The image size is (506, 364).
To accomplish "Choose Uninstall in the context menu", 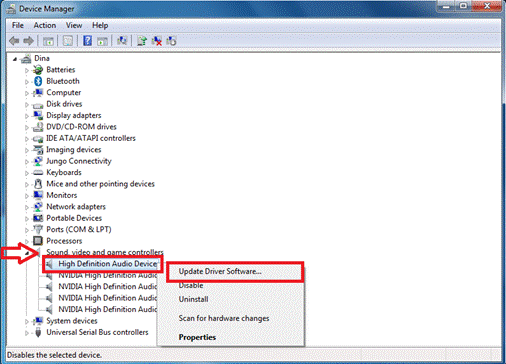I will tap(194, 299).
